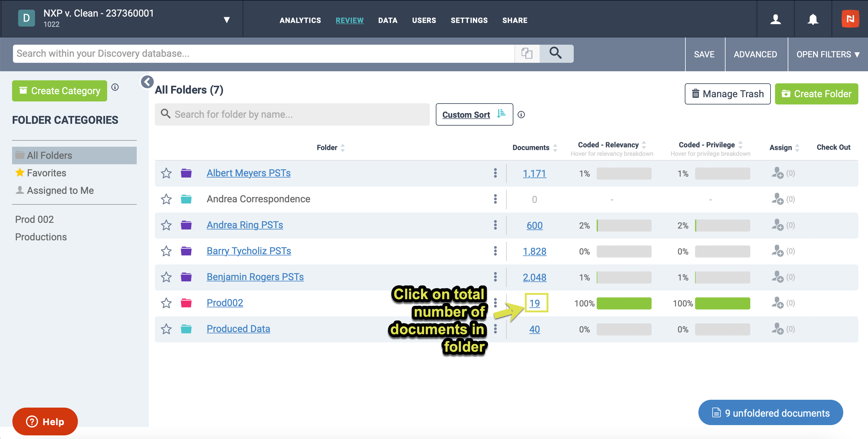Image resolution: width=868 pixels, height=439 pixels.
Task: Click info icon next to Custom Sort
Action: click(521, 115)
